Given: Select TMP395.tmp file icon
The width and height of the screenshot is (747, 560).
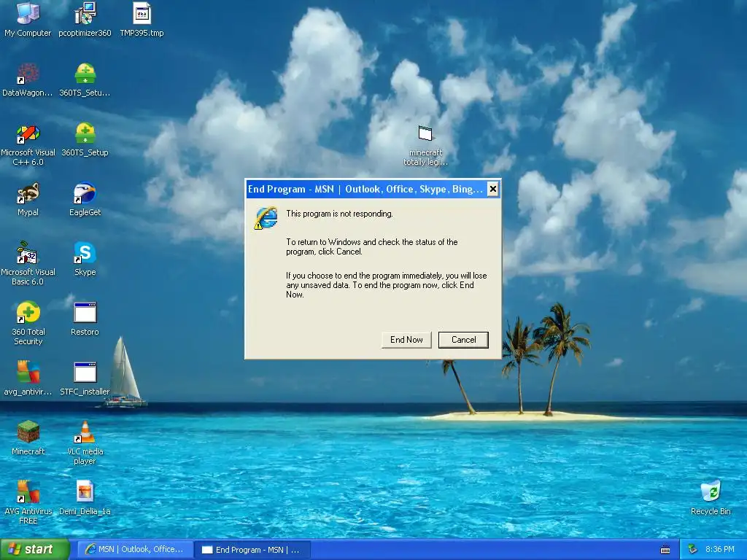Looking at the screenshot, I should click(x=142, y=19).
